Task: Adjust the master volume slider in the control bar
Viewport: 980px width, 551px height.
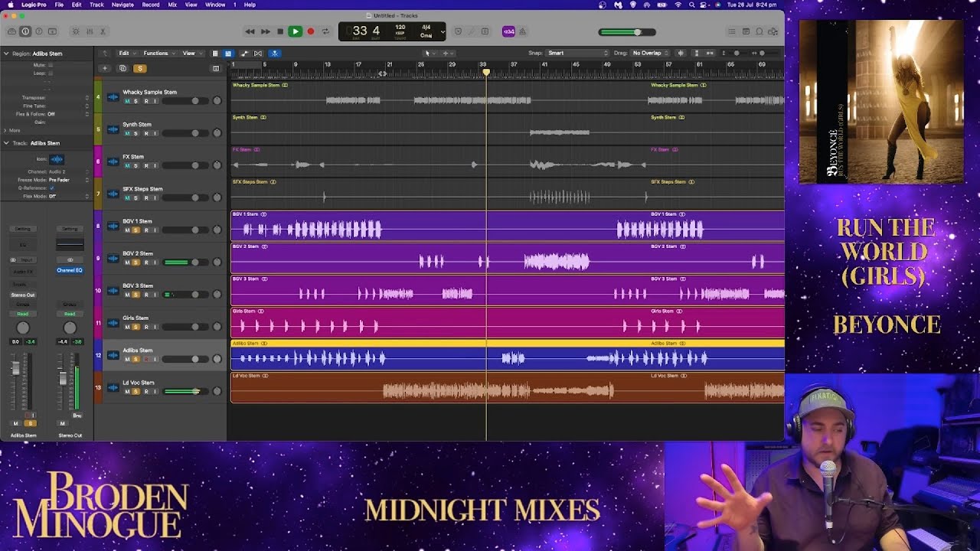Action: pyautogui.click(x=628, y=32)
